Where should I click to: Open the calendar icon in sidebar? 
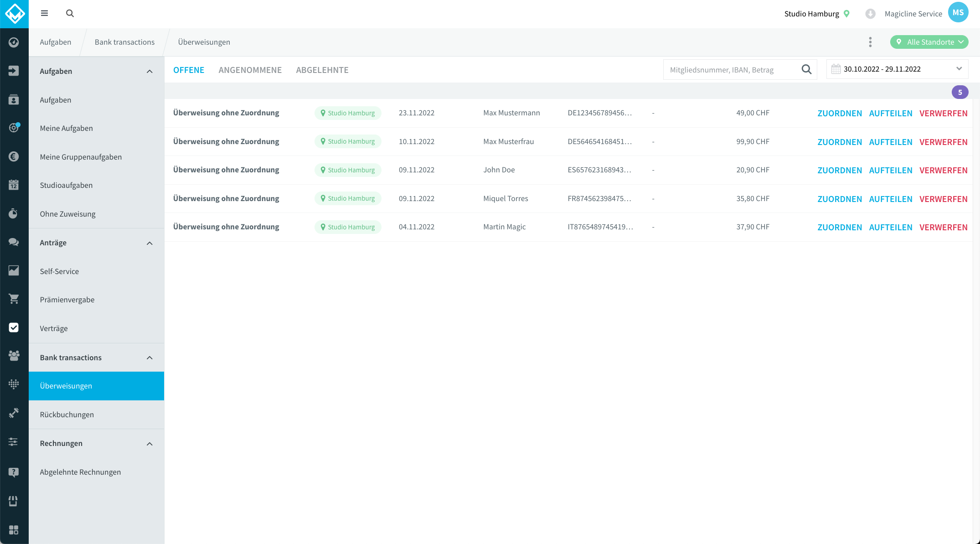(x=14, y=185)
